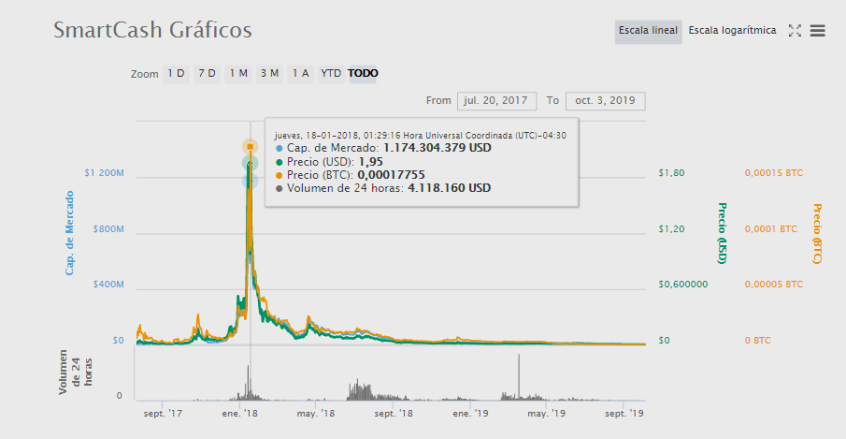Switch to Escala lineal

[648, 31]
